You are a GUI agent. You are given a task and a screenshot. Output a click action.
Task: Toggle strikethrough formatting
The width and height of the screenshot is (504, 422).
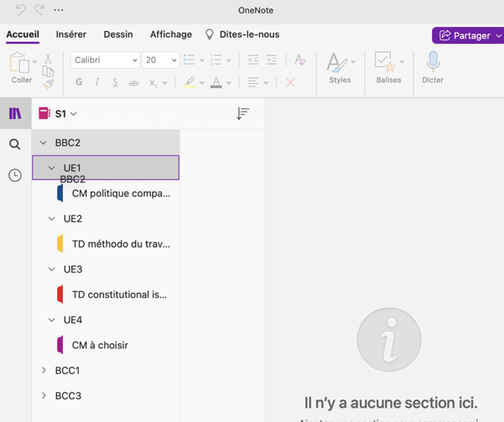[x=133, y=83]
